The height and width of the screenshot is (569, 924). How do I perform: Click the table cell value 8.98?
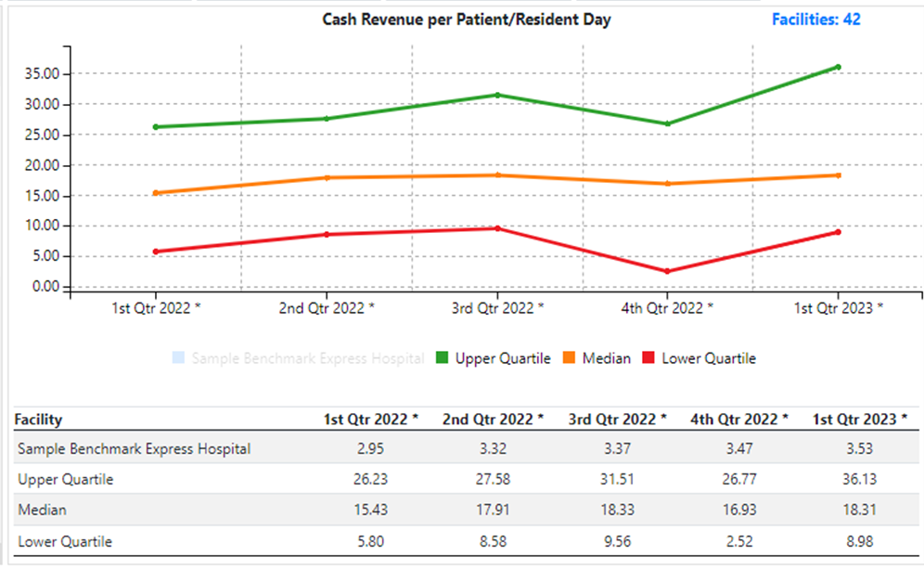click(x=860, y=541)
